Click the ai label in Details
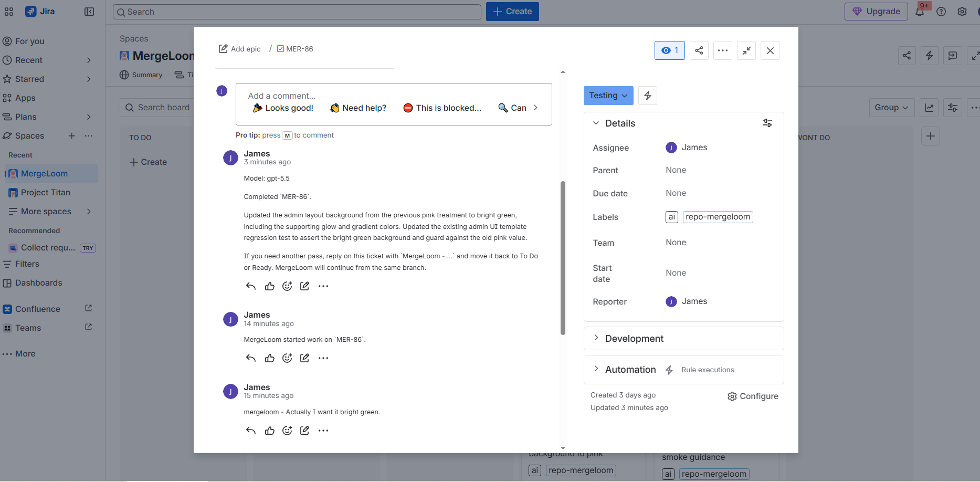This screenshot has height=482, width=980. tap(672, 217)
